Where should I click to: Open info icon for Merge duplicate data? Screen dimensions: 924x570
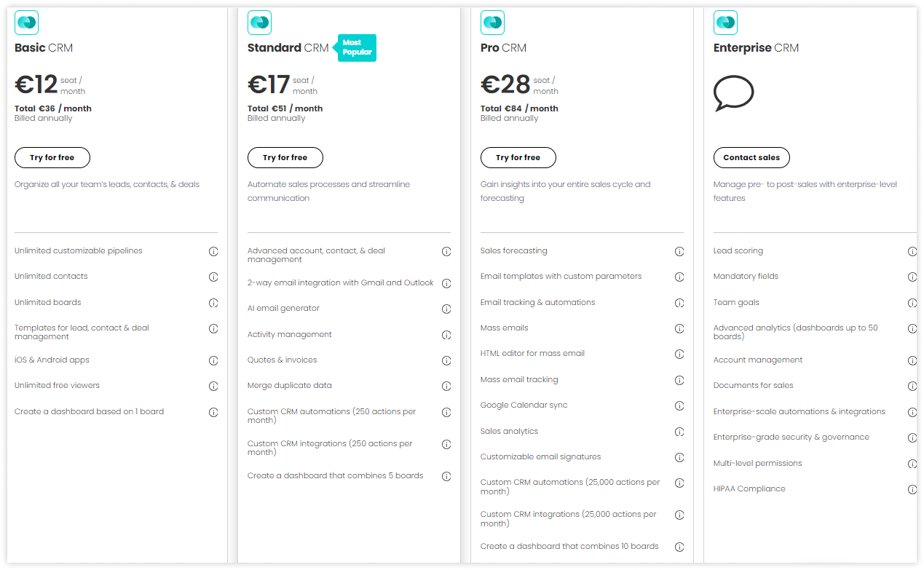(446, 386)
